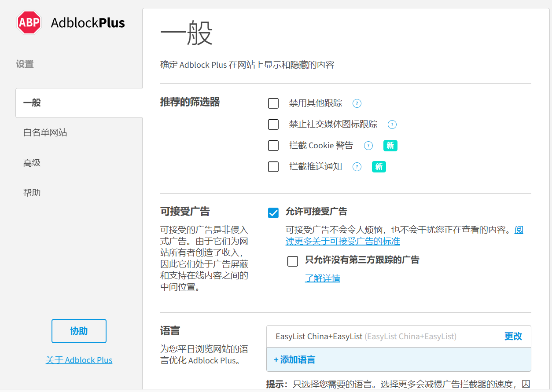This screenshot has height=392, width=552.
Task: Tick the 拦截推送通知 checkbox
Action: (273, 167)
